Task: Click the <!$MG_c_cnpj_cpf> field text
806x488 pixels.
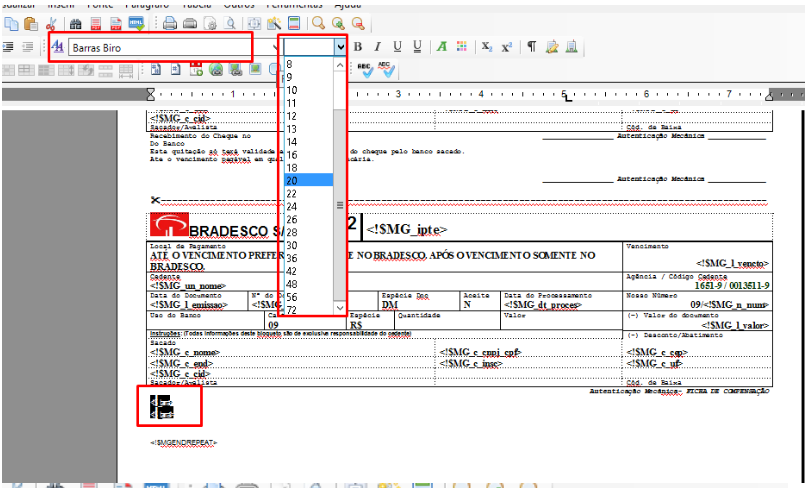Action: click(x=480, y=352)
